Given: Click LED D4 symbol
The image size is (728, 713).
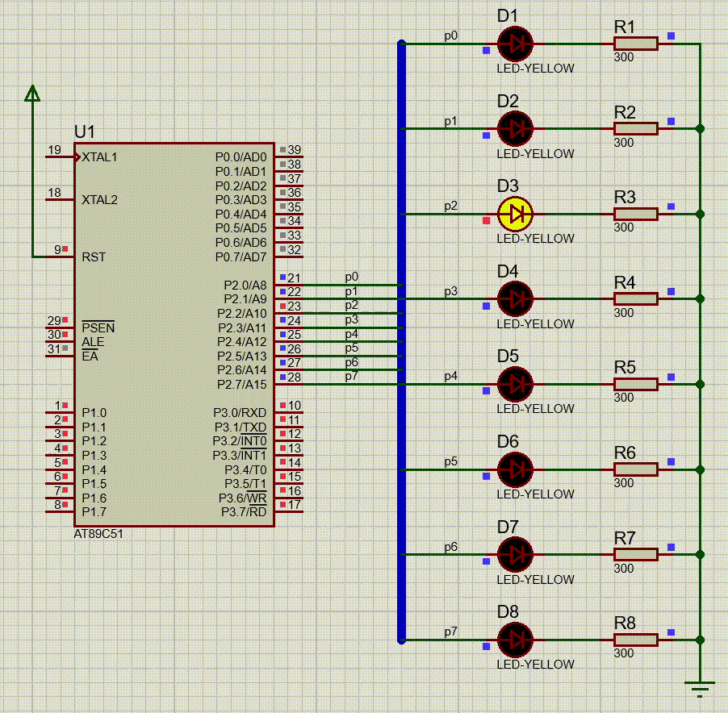Looking at the screenshot, I should [x=515, y=299].
